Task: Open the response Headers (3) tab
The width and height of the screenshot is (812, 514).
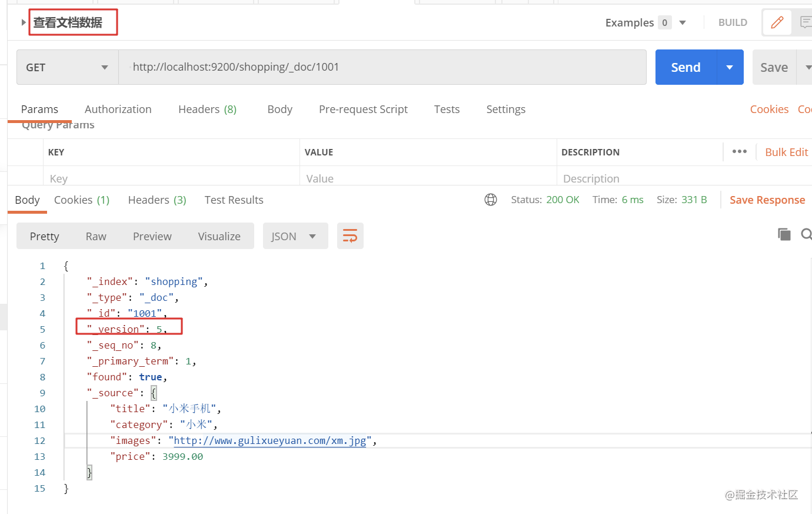Action: (x=157, y=200)
